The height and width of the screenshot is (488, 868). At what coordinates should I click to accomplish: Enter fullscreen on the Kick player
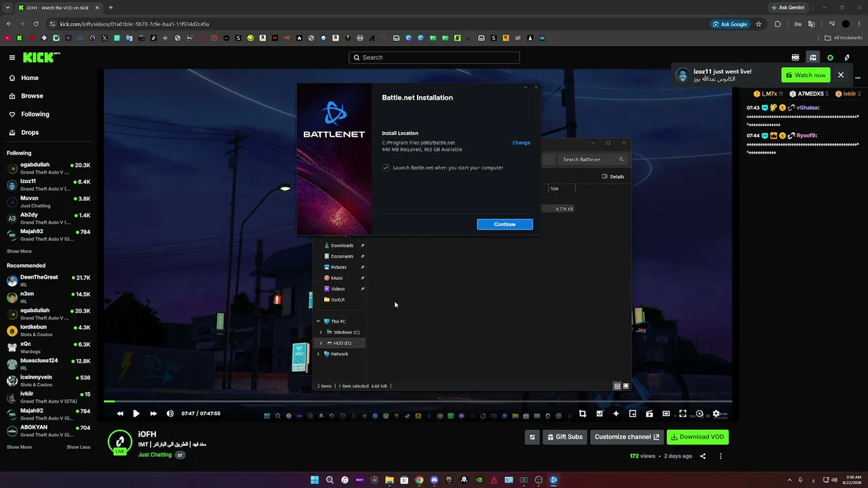pyautogui.click(x=683, y=413)
